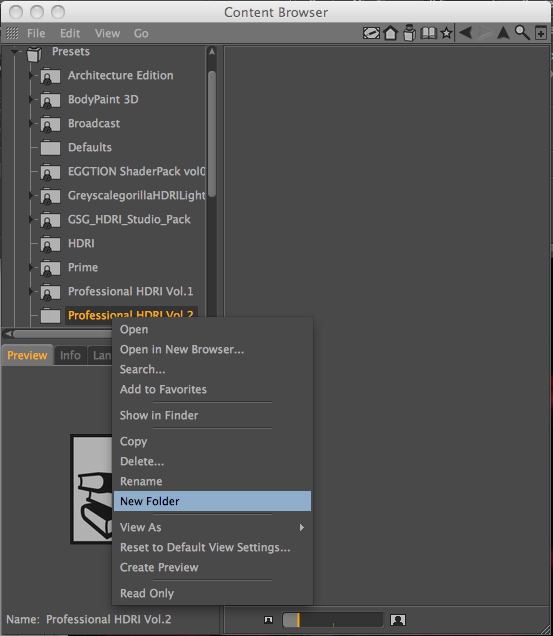Toggle Read Only in context menu
The width and height of the screenshot is (553, 636).
[212, 593]
